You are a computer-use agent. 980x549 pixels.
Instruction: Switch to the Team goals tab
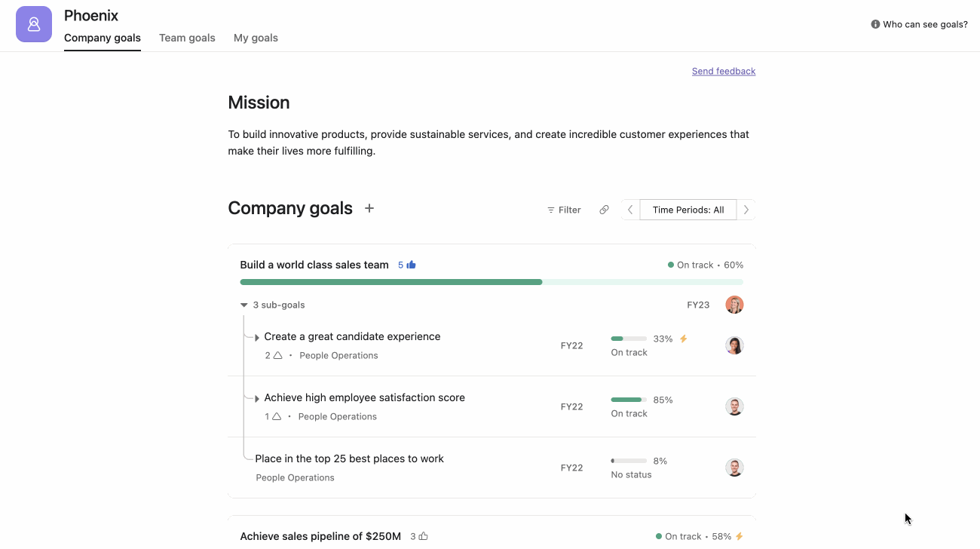point(187,38)
